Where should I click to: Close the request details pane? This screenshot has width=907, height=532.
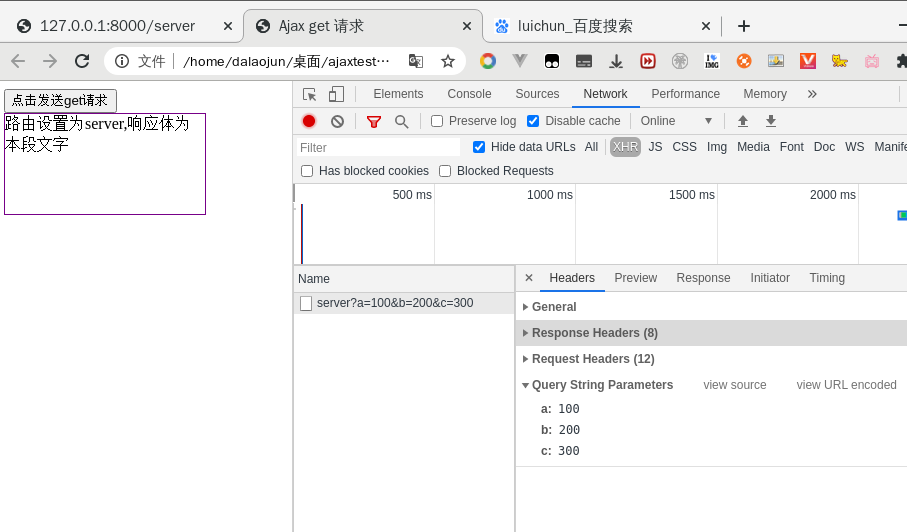pos(529,278)
